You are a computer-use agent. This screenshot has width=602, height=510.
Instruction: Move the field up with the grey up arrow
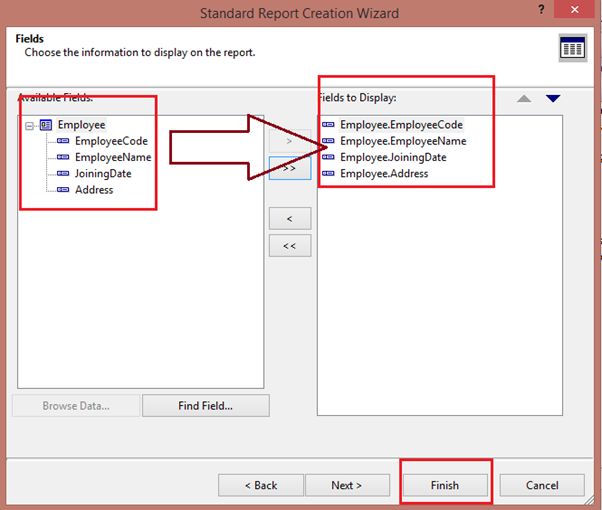pyautogui.click(x=524, y=99)
